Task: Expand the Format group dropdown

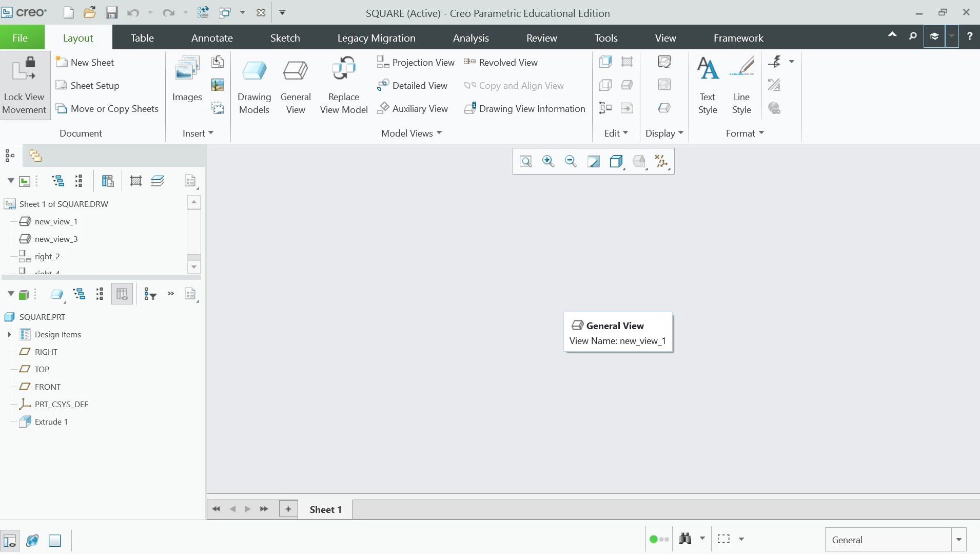Action: coord(745,133)
